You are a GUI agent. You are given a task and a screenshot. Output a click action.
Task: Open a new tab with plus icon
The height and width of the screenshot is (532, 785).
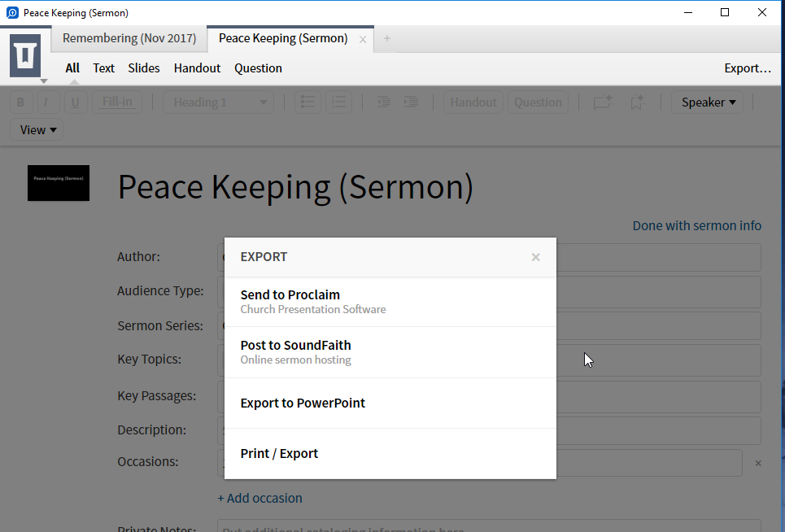[387, 38]
